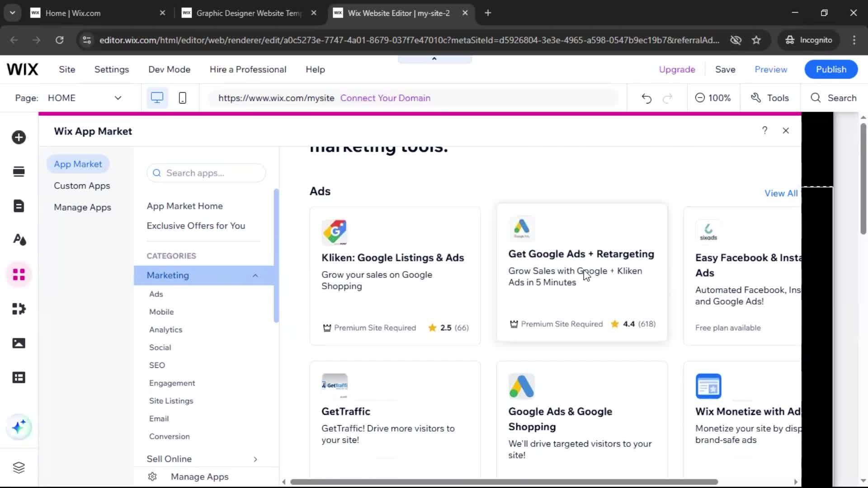Click the horizontal scrollbar at the bottom
The width and height of the screenshot is (868, 488).
(x=504, y=482)
